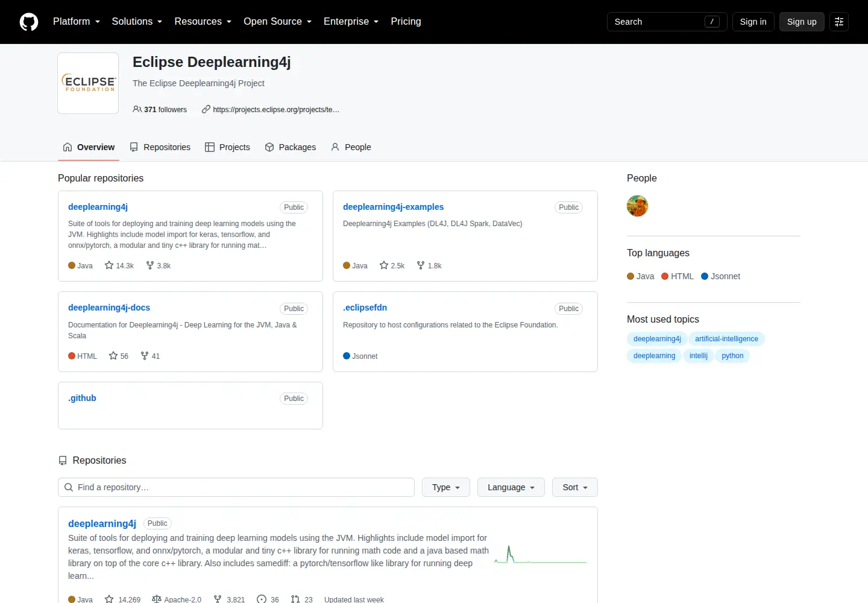Select the python topic tag
The width and height of the screenshot is (868, 603).
tap(732, 356)
